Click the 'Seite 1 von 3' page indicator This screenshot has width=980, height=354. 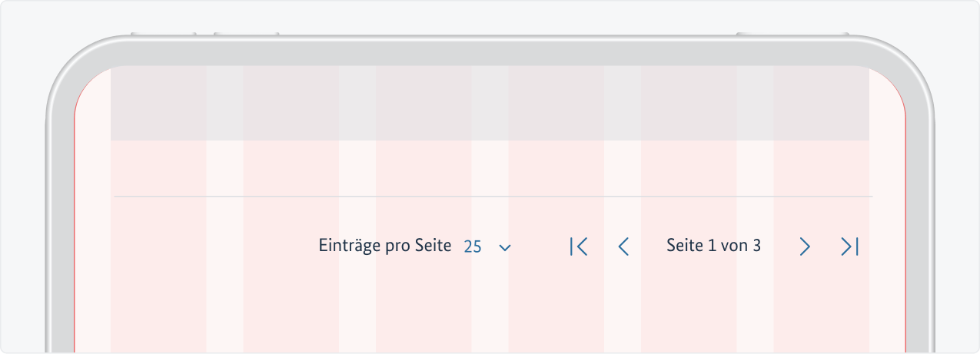713,246
